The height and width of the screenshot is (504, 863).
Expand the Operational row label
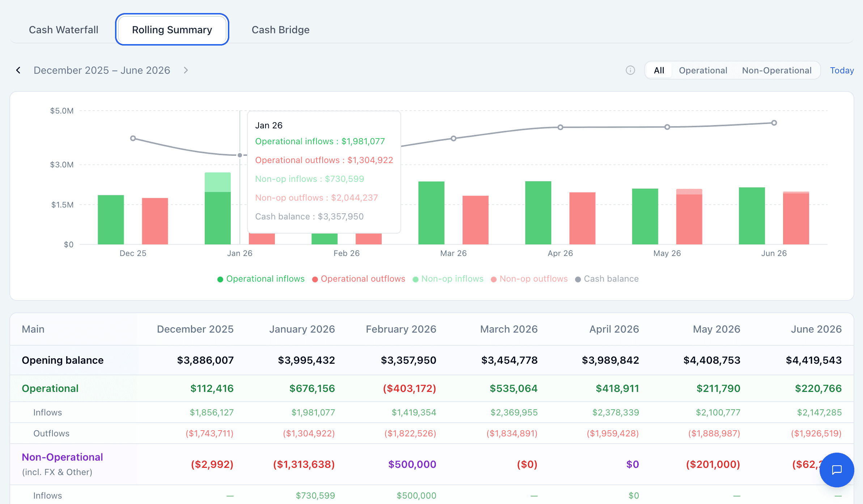50,388
